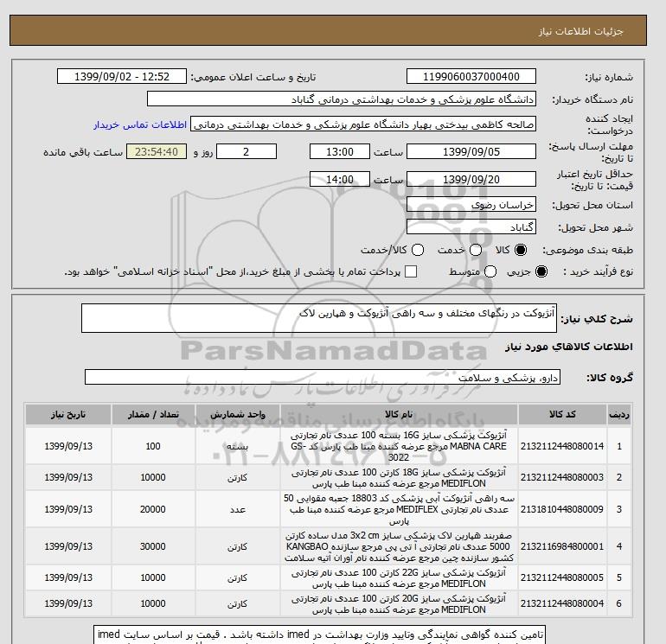This screenshot has width=666, height=644.
Task: Click the remaining days field showing 2
Action: 247,151
